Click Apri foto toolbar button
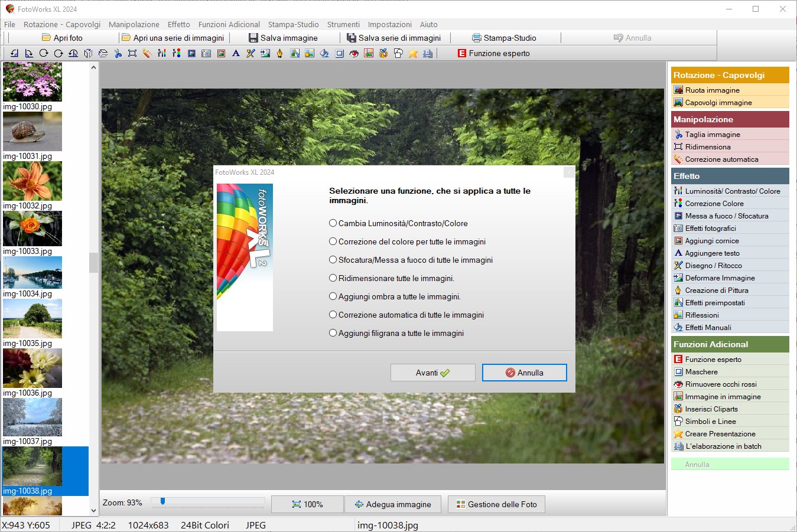797x532 pixels. point(62,38)
